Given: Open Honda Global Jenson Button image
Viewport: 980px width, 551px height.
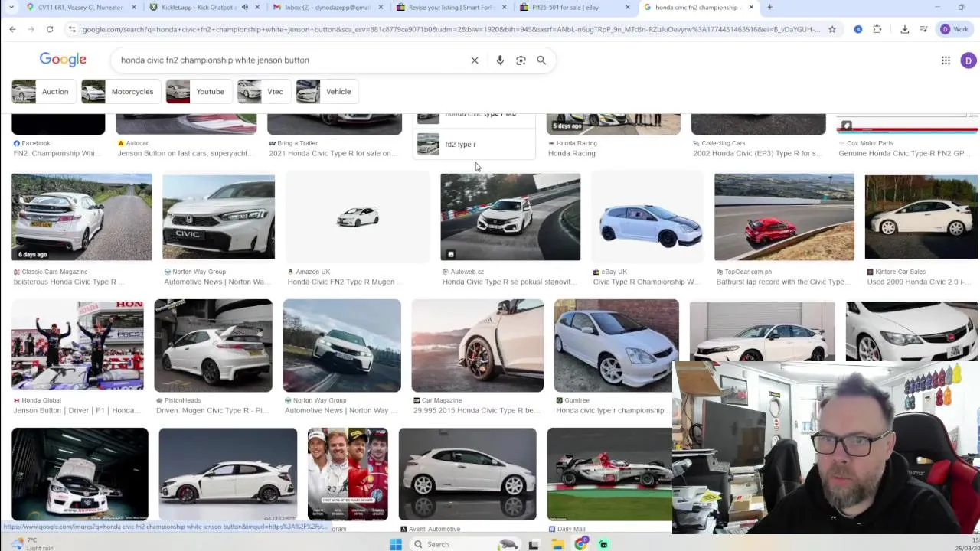Looking at the screenshot, I should tap(77, 345).
